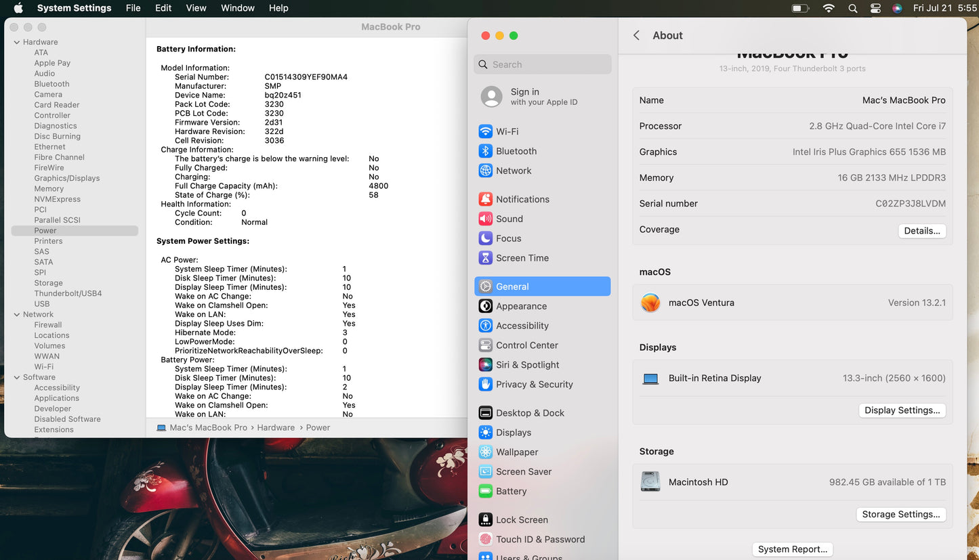Image resolution: width=979 pixels, height=560 pixels.
Task: Open Spotlight search in the menu bar
Action: point(852,8)
